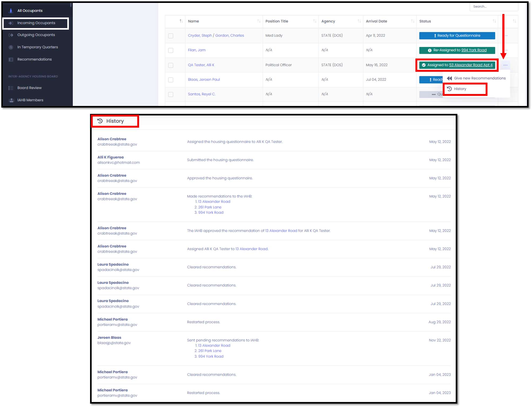Open Santos, Reyel C. link
The height and width of the screenshot is (407, 532).
pyautogui.click(x=202, y=94)
